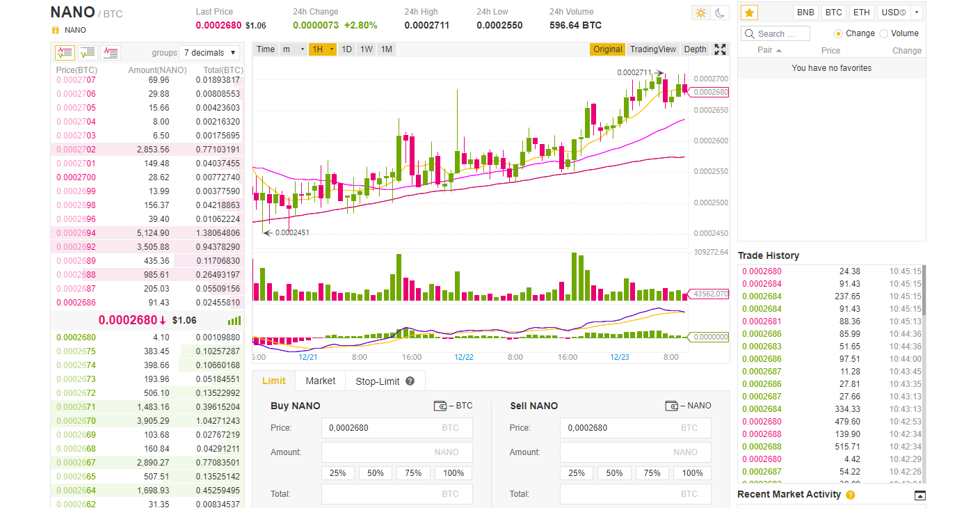The width and height of the screenshot is (980, 508).
Task: Open the favorites star list
Action: click(x=749, y=13)
